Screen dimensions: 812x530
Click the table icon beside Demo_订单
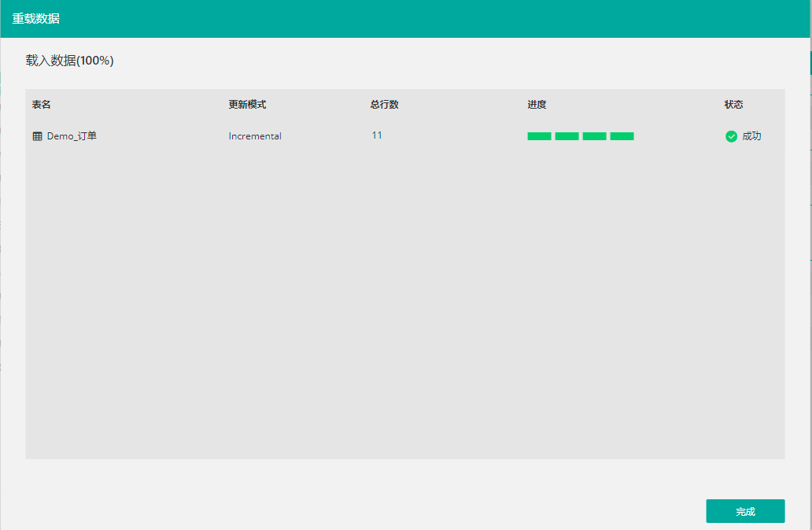click(x=37, y=136)
